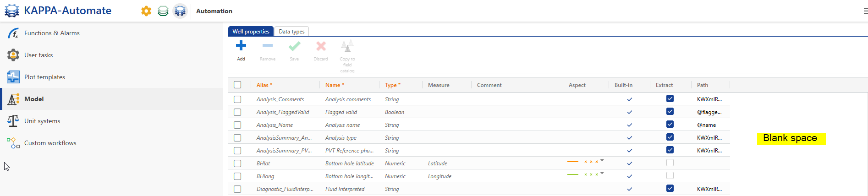Click the Unit systems scale icon
This screenshot has width=868, height=196.
(x=13, y=121)
